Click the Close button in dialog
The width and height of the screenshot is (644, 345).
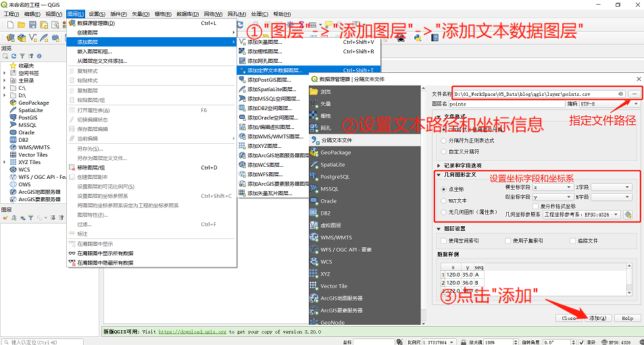pos(569,318)
